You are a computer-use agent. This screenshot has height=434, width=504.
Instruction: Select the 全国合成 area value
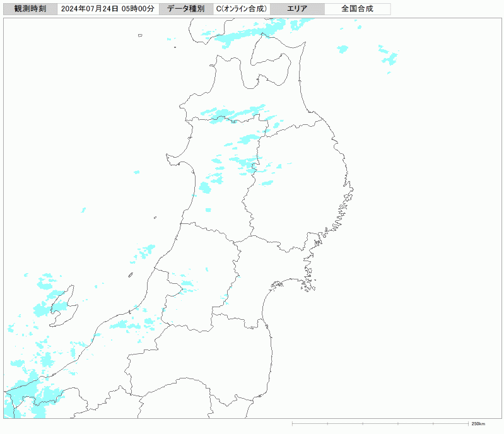click(x=357, y=9)
